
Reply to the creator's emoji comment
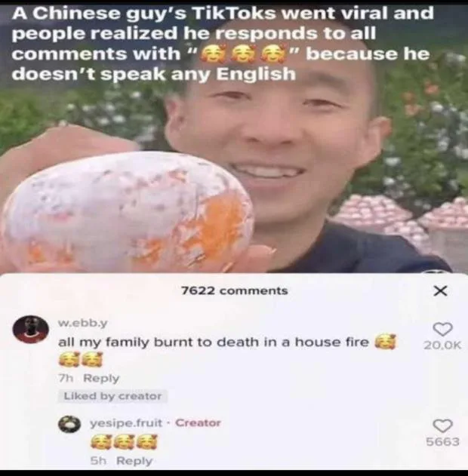134,461
